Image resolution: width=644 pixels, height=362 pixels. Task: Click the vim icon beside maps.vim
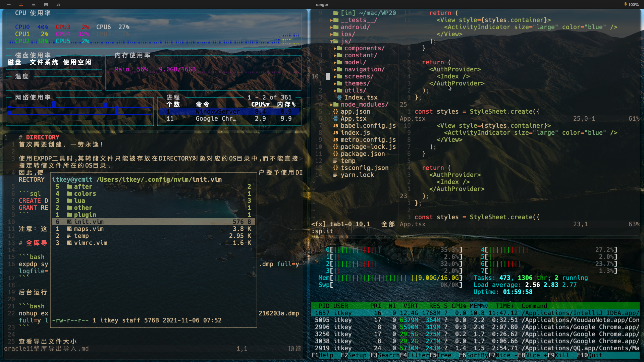pyautogui.click(x=69, y=229)
